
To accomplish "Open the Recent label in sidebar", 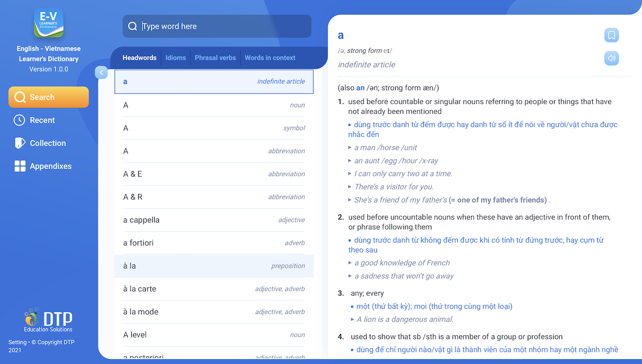I will (x=42, y=120).
